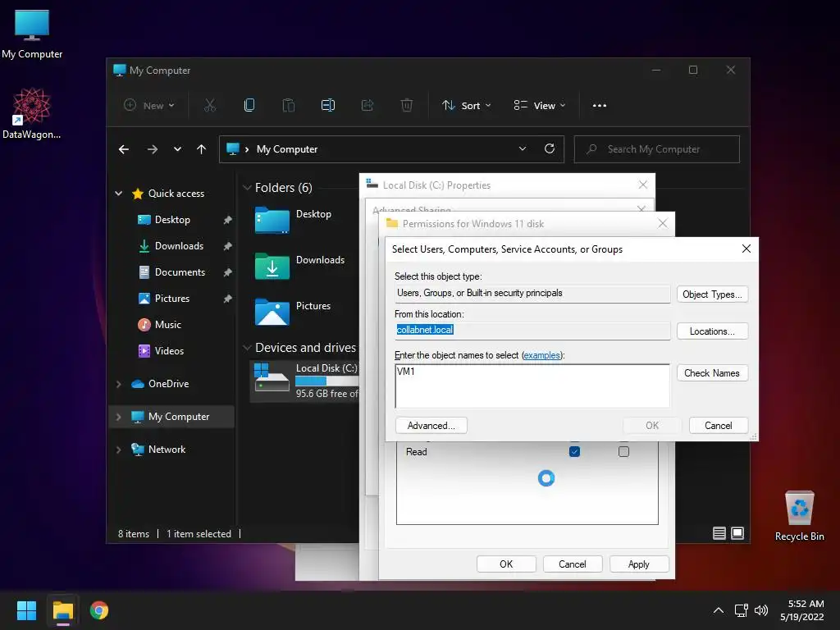The height and width of the screenshot is (630, 840).
Task: Click the Share icon in toolbar
Action: tap(367, 106)
